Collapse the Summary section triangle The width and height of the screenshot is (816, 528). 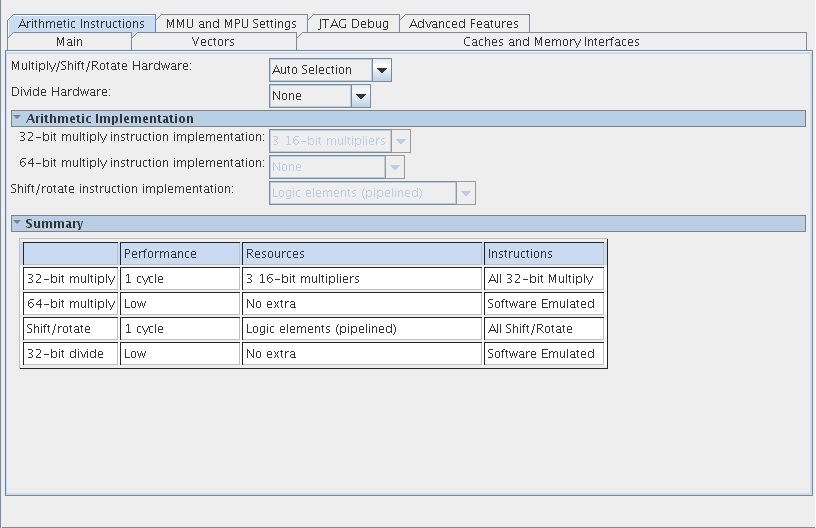click(x=17, y=223)
